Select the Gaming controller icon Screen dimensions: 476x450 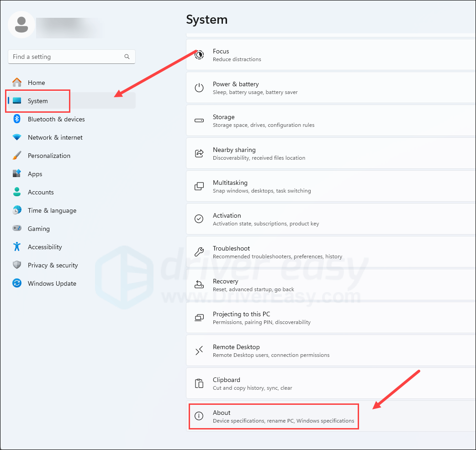coord(17,228)
